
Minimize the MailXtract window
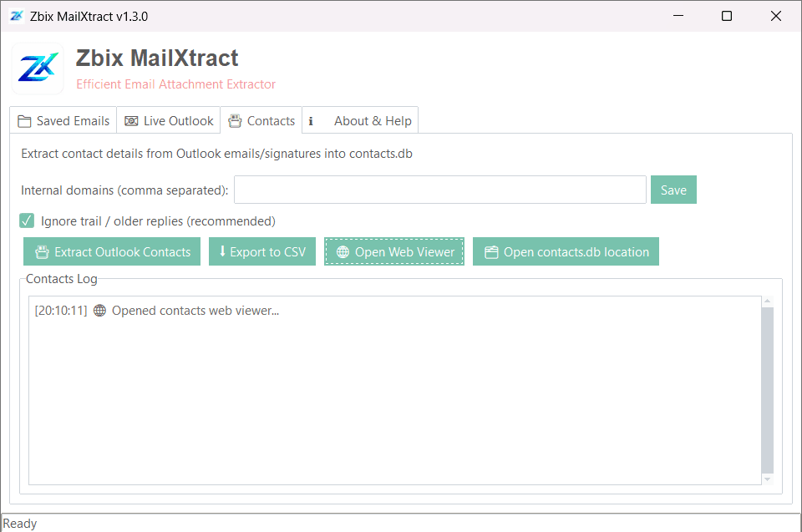point(678,16)
